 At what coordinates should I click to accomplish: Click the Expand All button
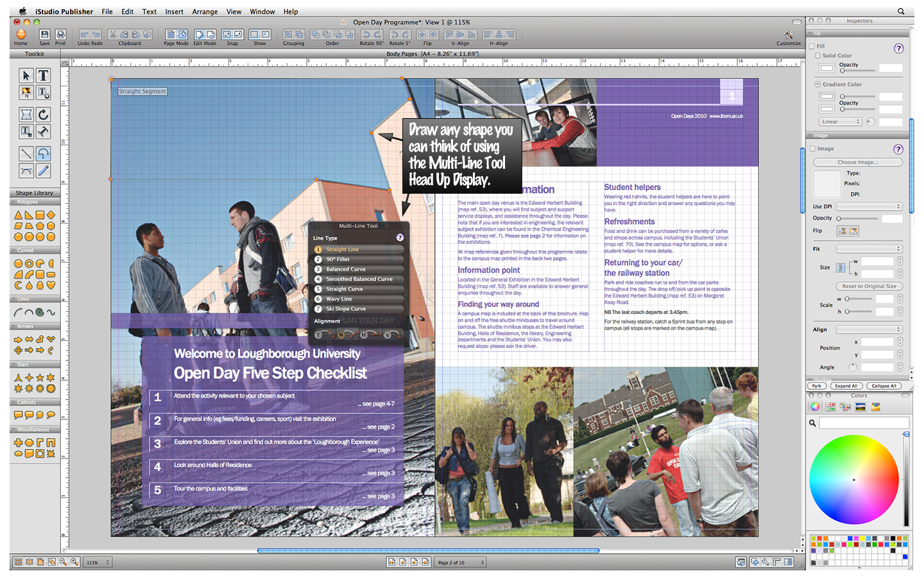point(846,386)
